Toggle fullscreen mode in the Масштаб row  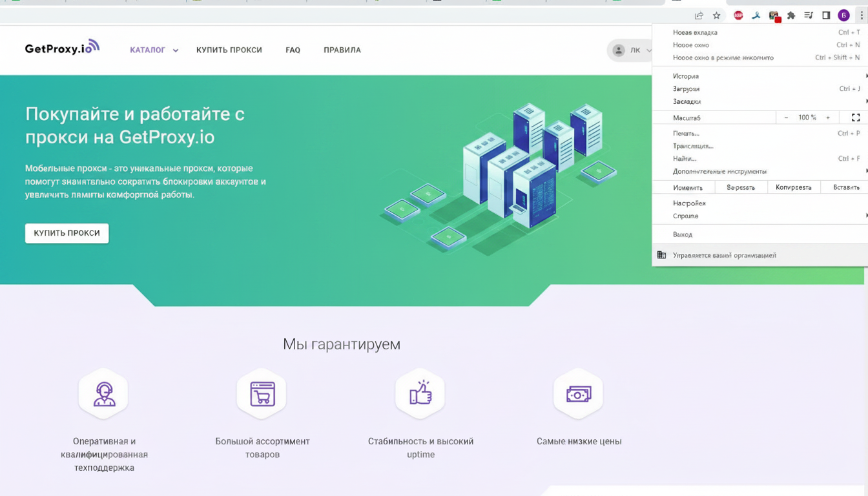(856, 118)
